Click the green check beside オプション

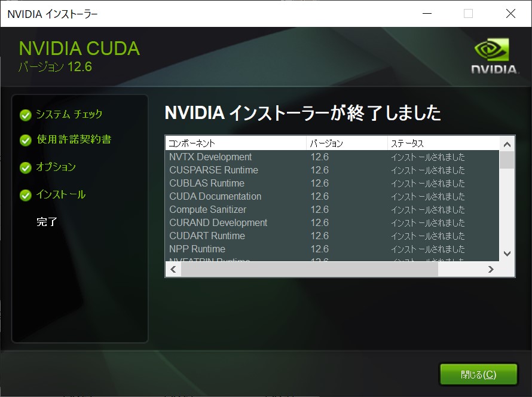coord(26,167)
